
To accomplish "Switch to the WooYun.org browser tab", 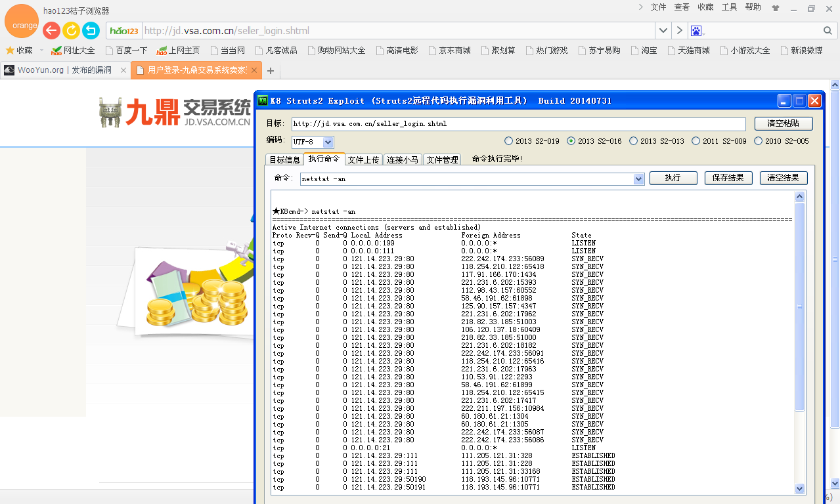I will [64, 70].
